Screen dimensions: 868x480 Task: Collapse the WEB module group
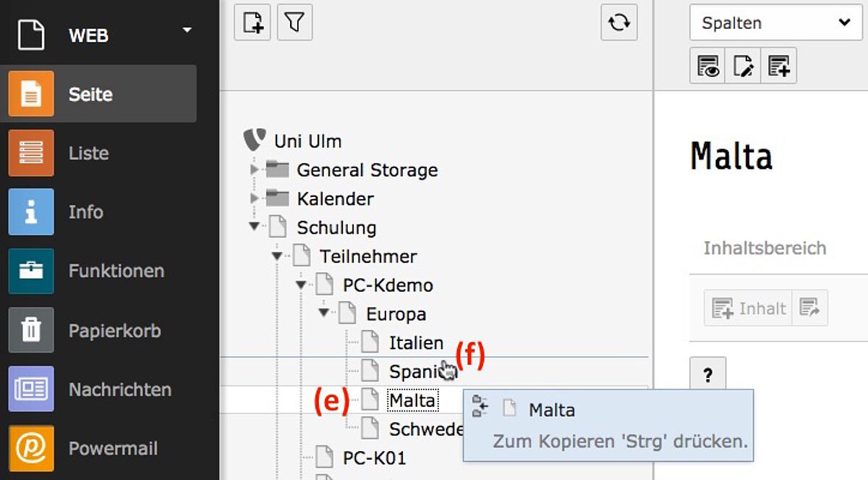coord(187,30)
